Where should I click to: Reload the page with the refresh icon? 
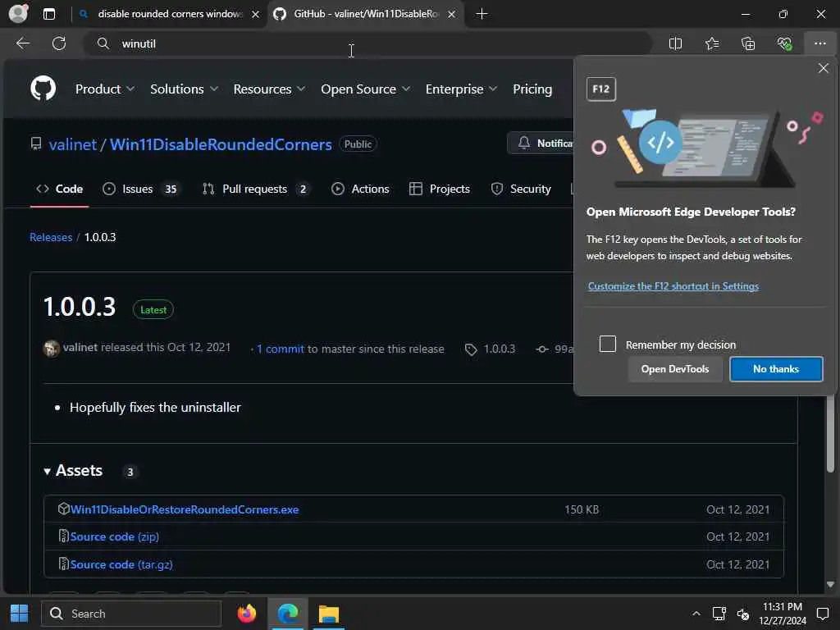click(59, 43)
